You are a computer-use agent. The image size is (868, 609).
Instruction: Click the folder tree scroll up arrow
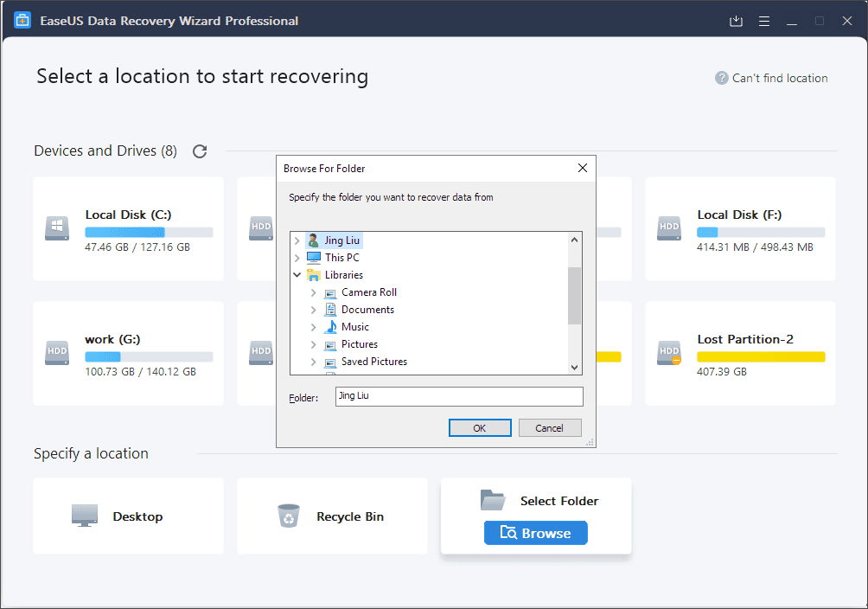(x=575, y=240)
